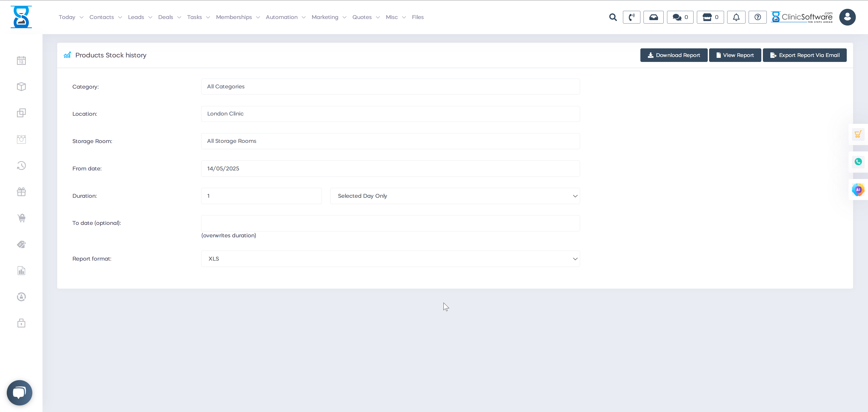Open the search tool in the header
Screen dimensions: 868x412
pos(613,17)
